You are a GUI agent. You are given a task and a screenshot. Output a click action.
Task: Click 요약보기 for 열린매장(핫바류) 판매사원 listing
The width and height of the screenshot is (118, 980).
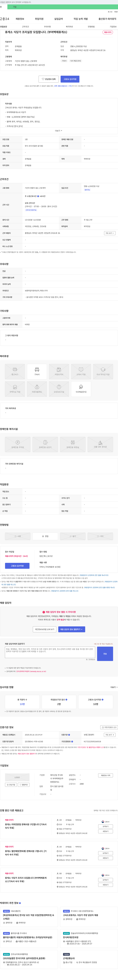[105, 853]
